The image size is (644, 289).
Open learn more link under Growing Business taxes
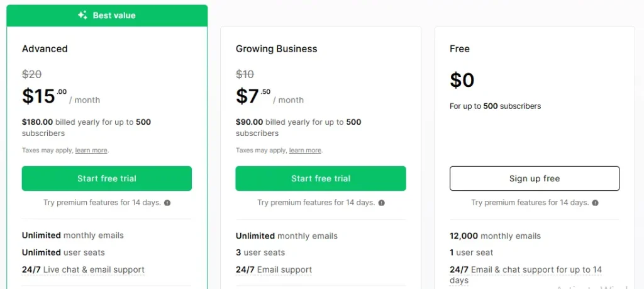(305, 150)
